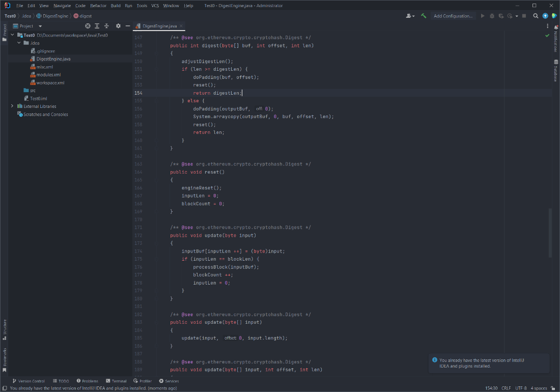Click Collapse All in Project panel

(106, 26)
